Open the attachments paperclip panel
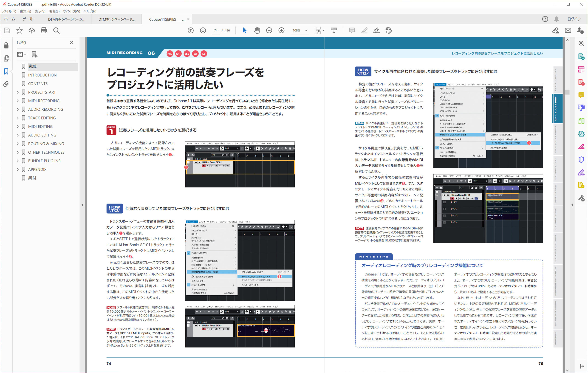The image size is (588, 373). point(6,84)
